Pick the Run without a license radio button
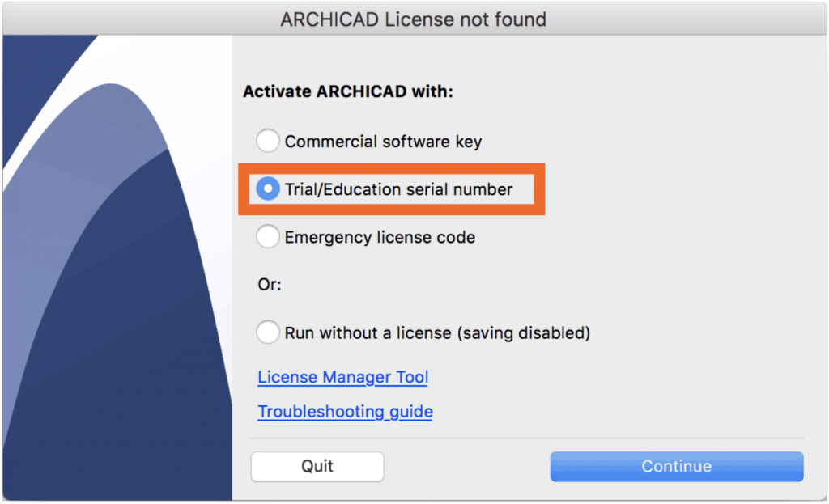This screenshot has height=504, width=829. (x=268, y=332)
